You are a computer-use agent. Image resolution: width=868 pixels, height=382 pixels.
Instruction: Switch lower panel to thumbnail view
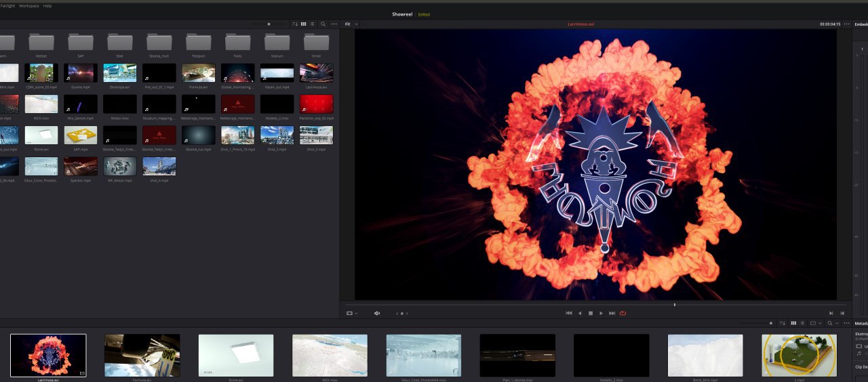(x=794, y=323)
